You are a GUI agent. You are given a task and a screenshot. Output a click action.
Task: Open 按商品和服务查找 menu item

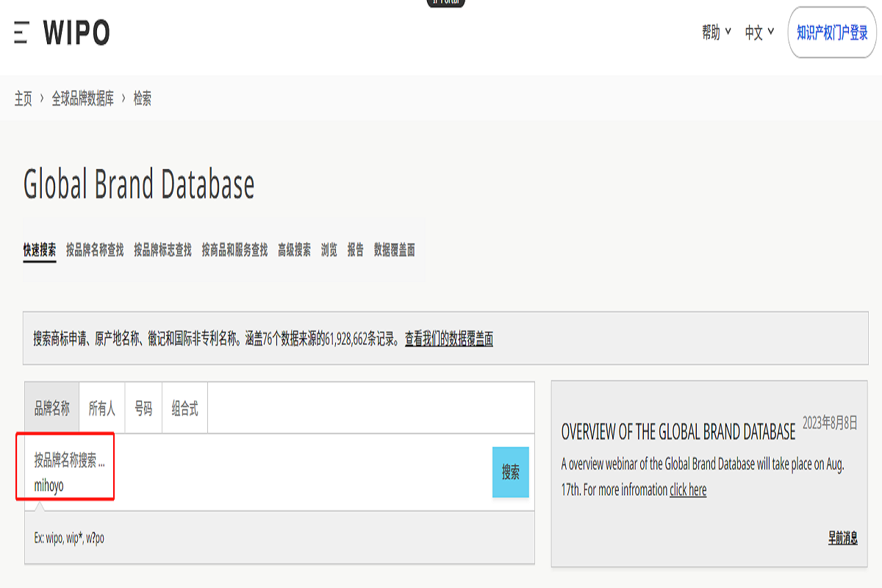click(234, 250)
